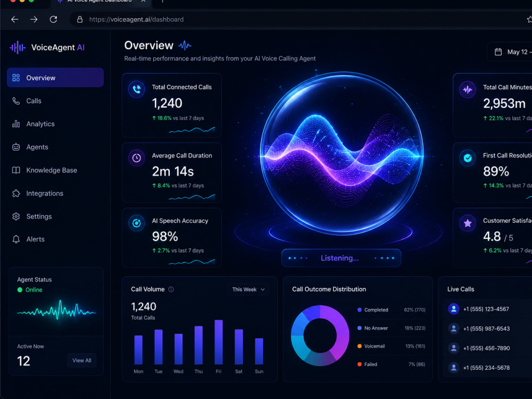Click the 2m 14s duration value
This screenshot has height=399, width=532.
coord(173,171)
